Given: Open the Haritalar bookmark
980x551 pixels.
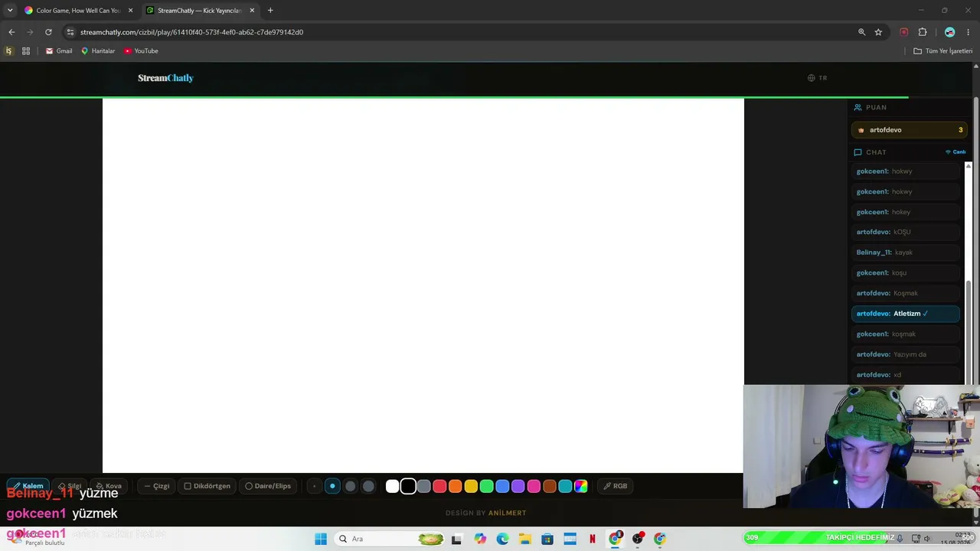Looking at the screenshot, I should coord(98,51).
